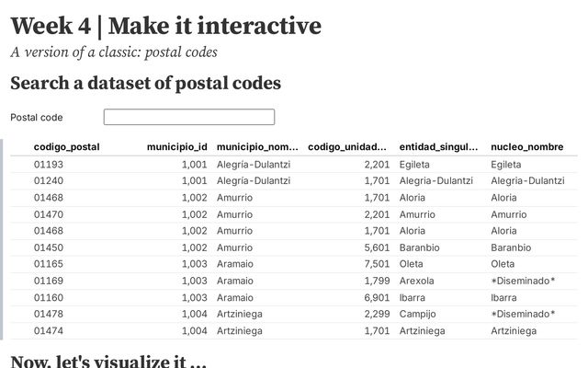Select the row with postal code 01450
Image resolution: width=588 pixels, height=368 pixels.
click(x=48, y=247)
